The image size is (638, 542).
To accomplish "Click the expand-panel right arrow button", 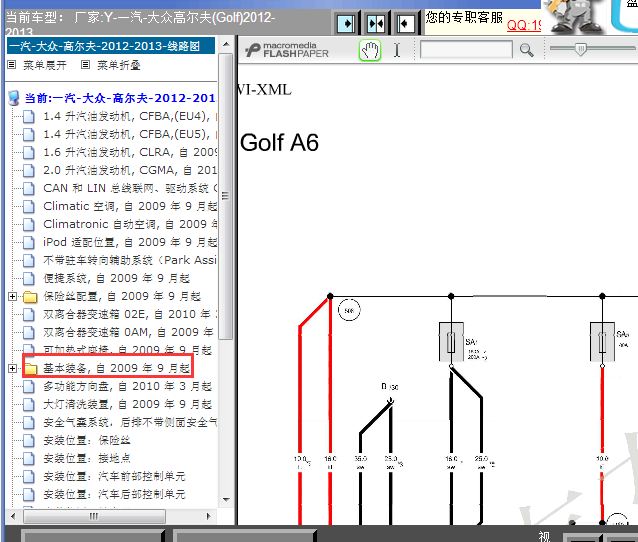I will point(345,24).
